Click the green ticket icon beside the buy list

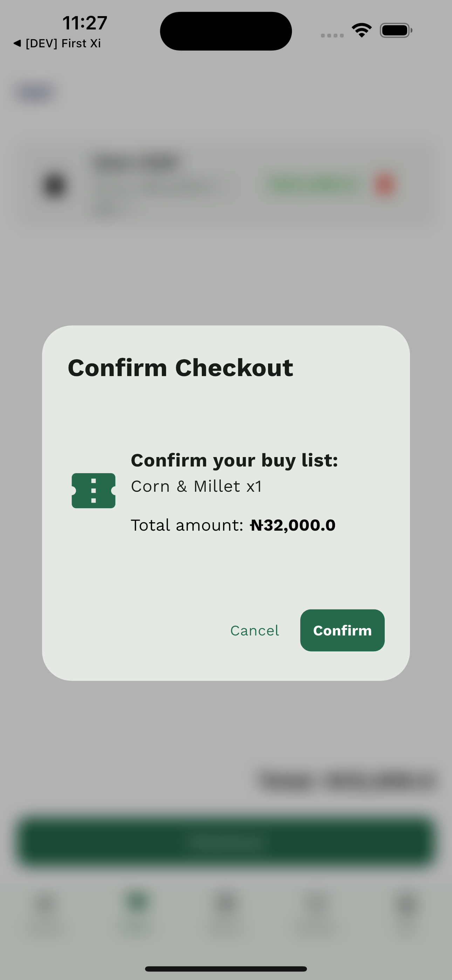pyautogui.click(x=93, y=491)
